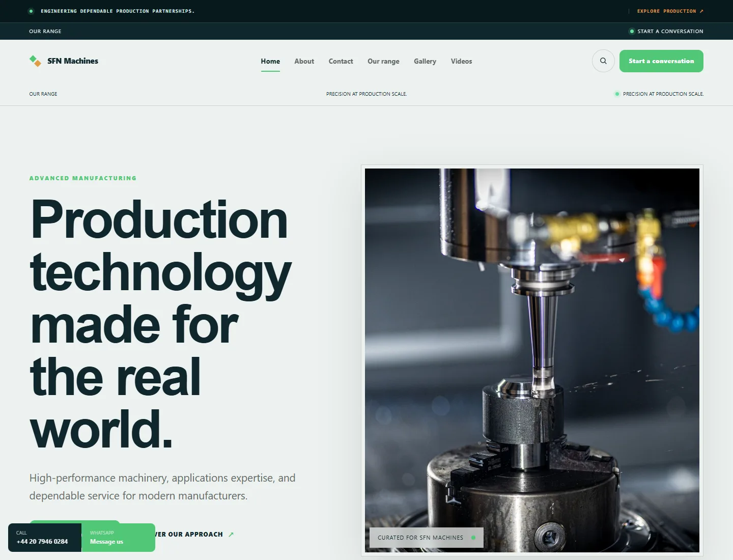The height and width of the screenshot is (560, 733).
Task: Click the SFN Machines brand name
Action: pos(73,61)
